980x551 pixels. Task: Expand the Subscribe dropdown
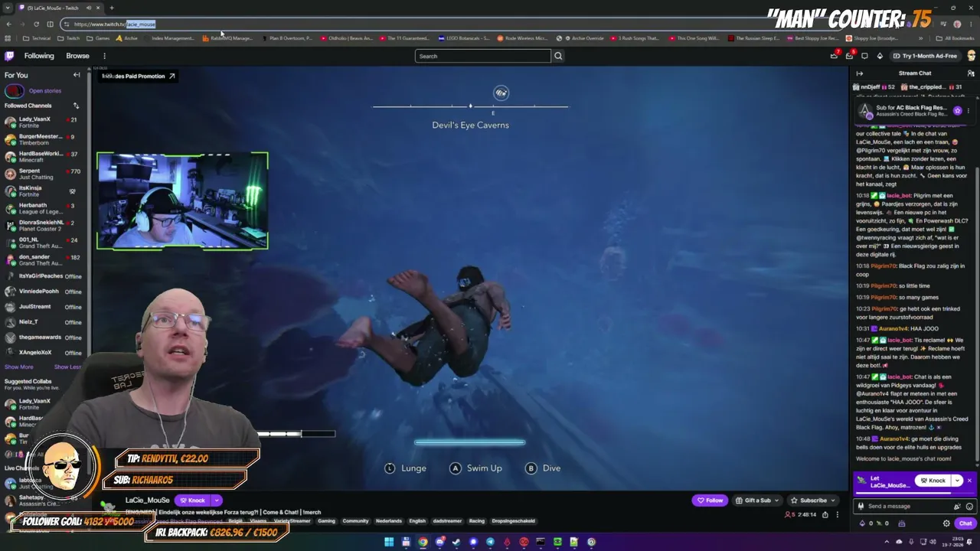coord(834,500)
